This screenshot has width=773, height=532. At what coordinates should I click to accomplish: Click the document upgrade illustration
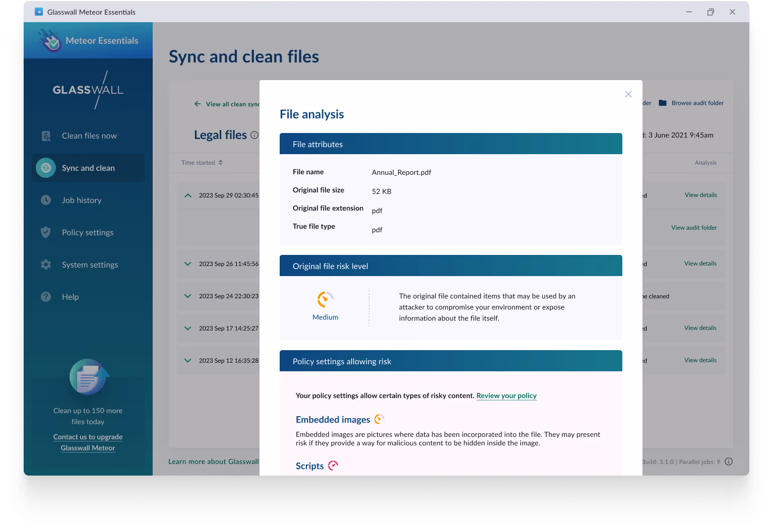point(89,377)
